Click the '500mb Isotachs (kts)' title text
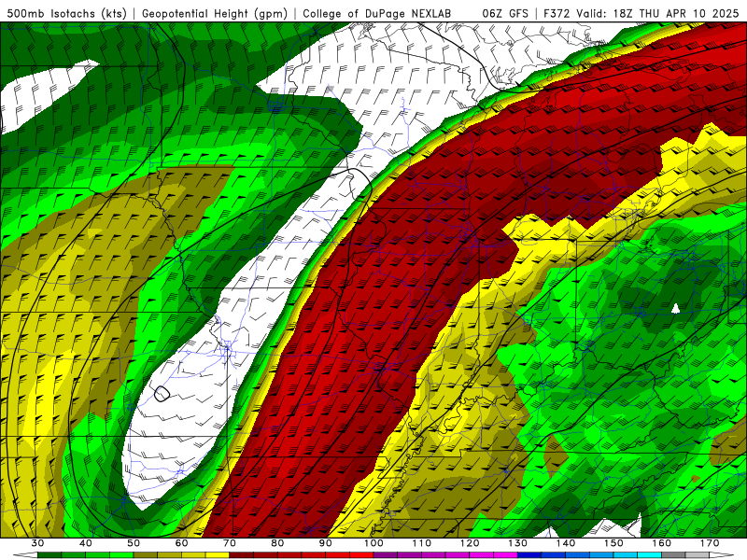 (x=66, y=14)
